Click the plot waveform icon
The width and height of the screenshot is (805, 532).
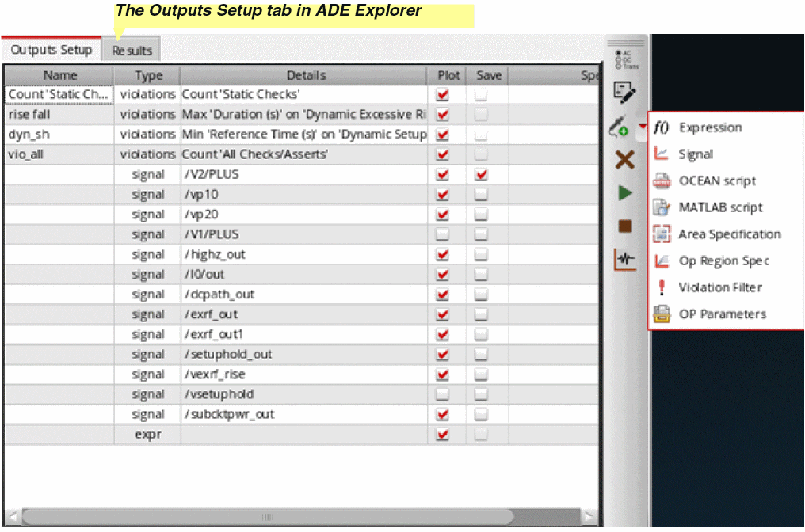[x=625, y=260]
